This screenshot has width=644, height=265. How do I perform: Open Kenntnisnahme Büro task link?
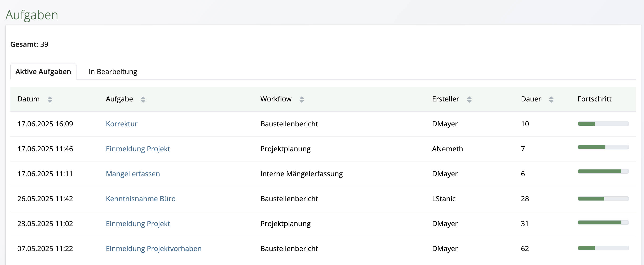point(141,198)
